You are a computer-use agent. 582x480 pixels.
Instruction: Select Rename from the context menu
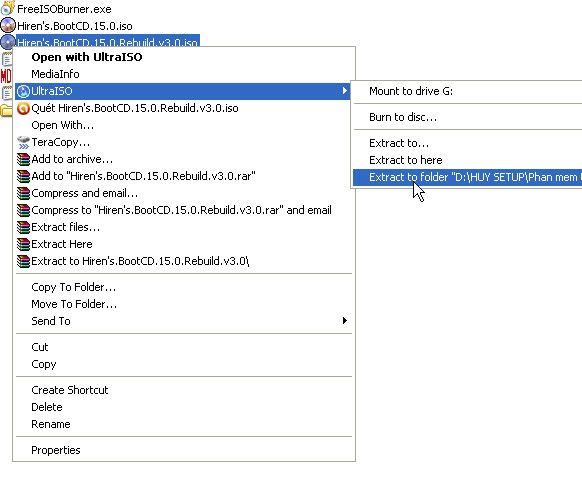183,424
